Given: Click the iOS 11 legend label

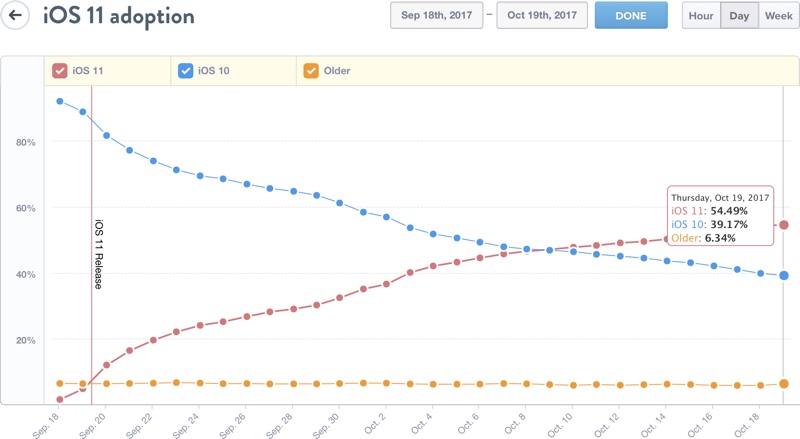Looking at the screenshot, I should (85, 70).
